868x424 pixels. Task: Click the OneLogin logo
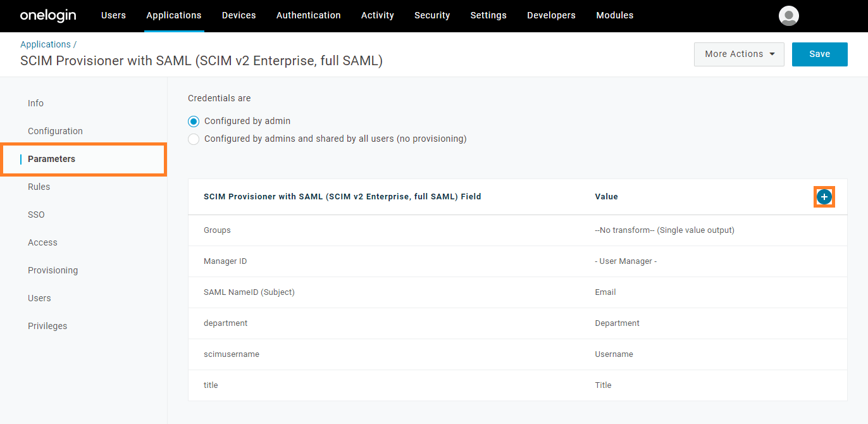tap(48, 15)
